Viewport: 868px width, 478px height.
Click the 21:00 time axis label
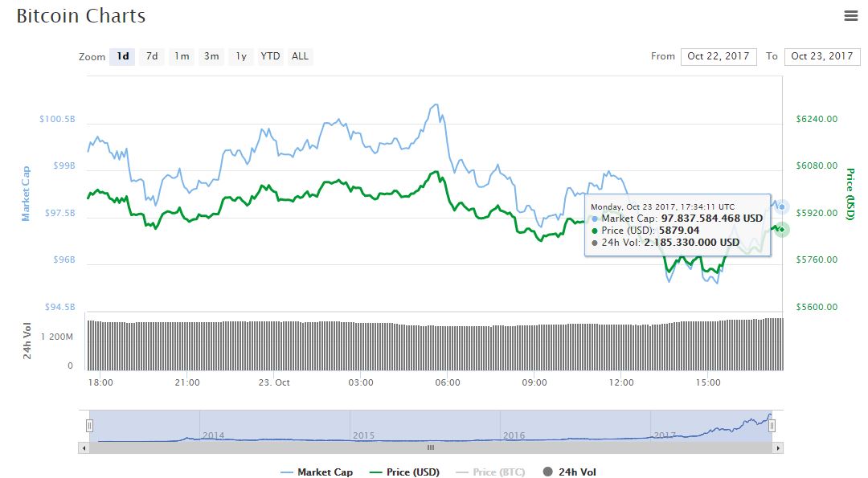(187, 382)
